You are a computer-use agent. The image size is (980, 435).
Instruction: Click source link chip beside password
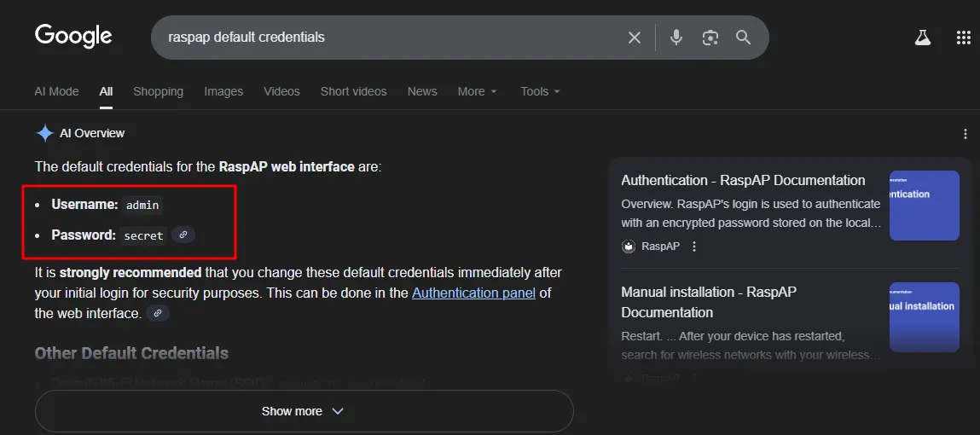(x=183, y=235)
